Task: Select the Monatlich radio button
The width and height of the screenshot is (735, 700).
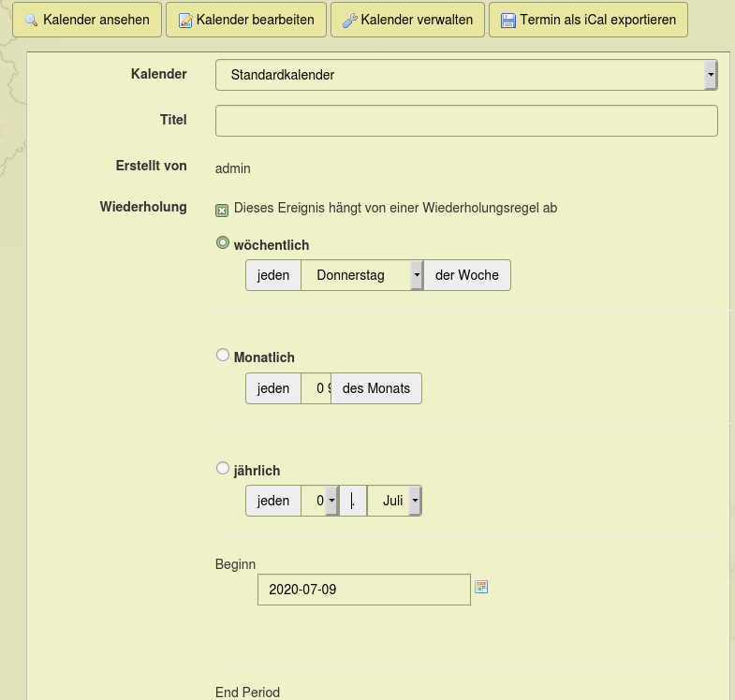Action: [x=223, y=356]
